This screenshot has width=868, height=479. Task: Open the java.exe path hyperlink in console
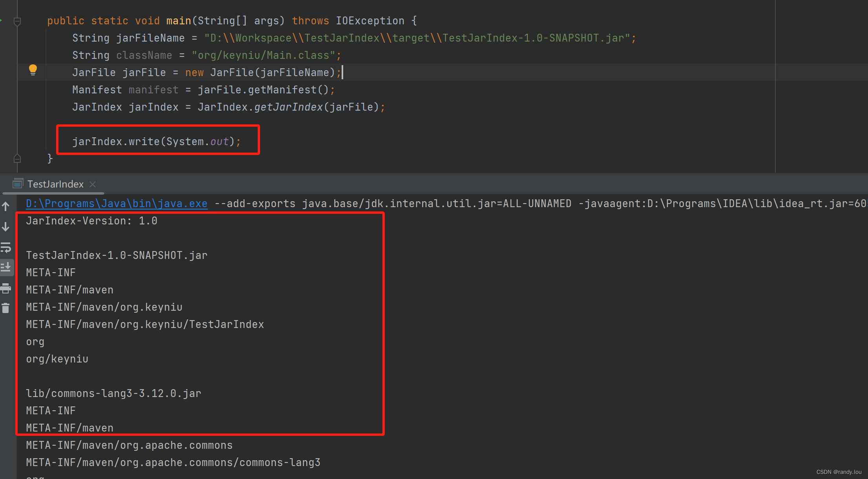click(x=116, y=203)
